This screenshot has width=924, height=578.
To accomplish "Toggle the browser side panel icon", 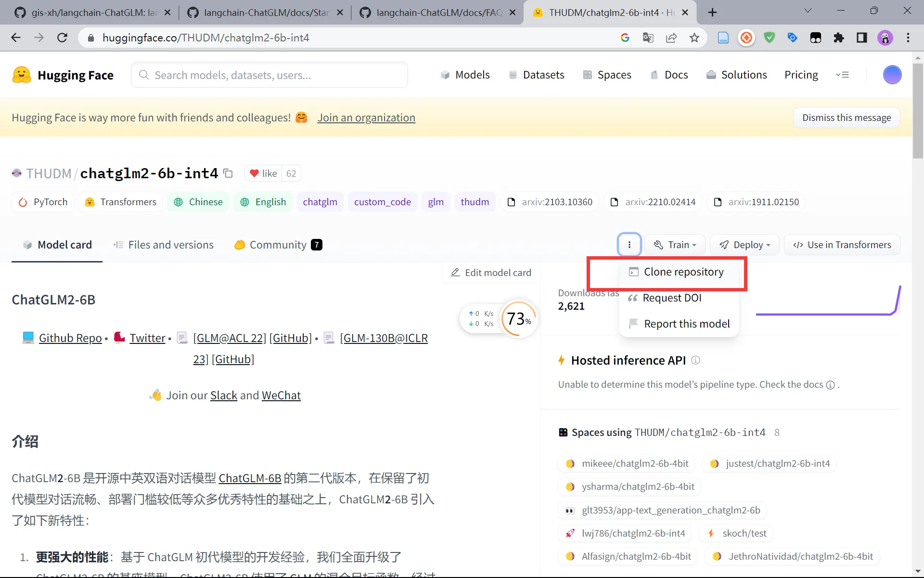I will click(862, 38).
